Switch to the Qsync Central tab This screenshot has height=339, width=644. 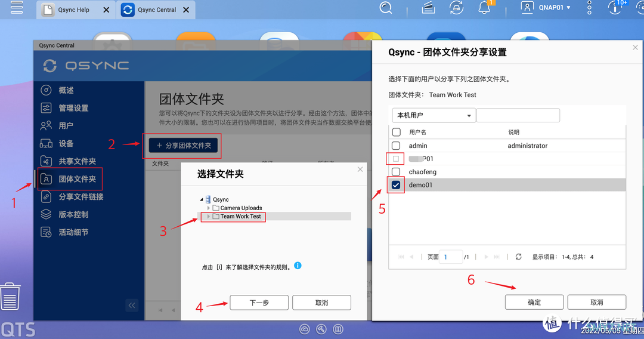[156, 10]
